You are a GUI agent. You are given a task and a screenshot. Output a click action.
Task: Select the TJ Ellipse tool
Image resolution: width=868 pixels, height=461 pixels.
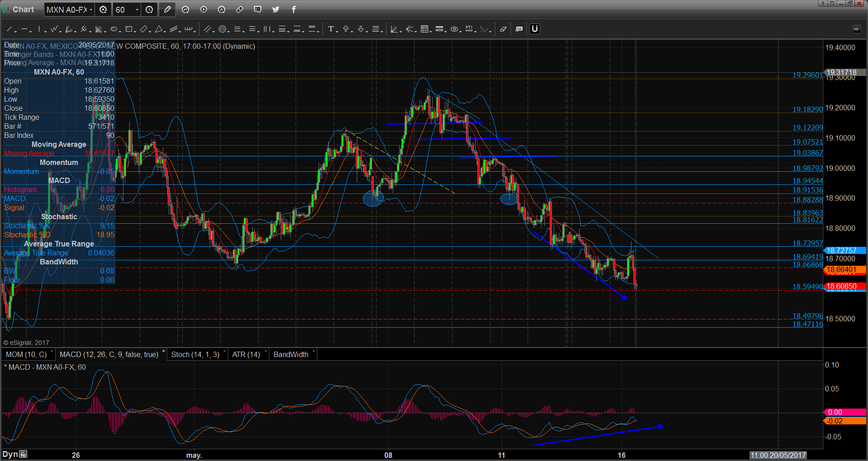[x=454, y=29]
